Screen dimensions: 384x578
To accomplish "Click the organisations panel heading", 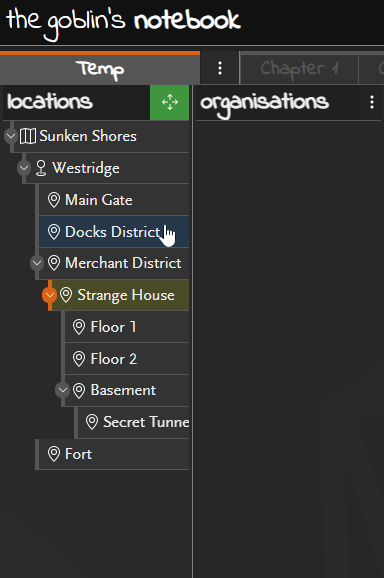I will [x=264, y=103].
